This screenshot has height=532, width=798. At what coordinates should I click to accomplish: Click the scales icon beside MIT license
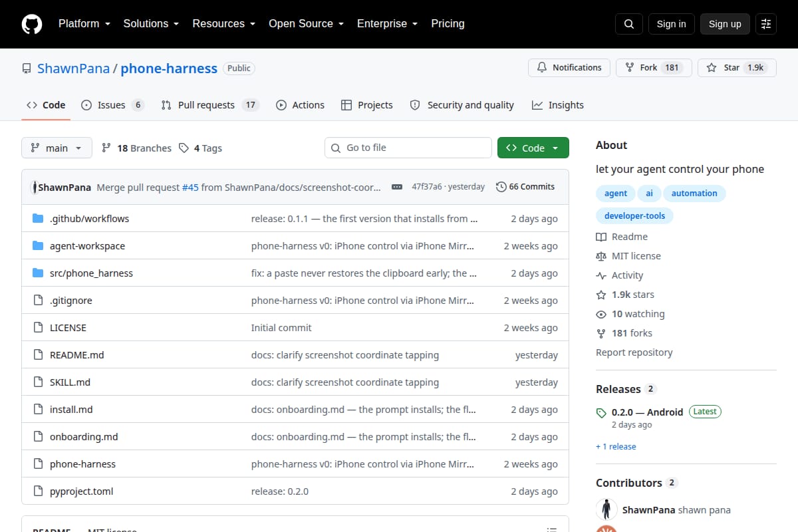pos(601,256)
